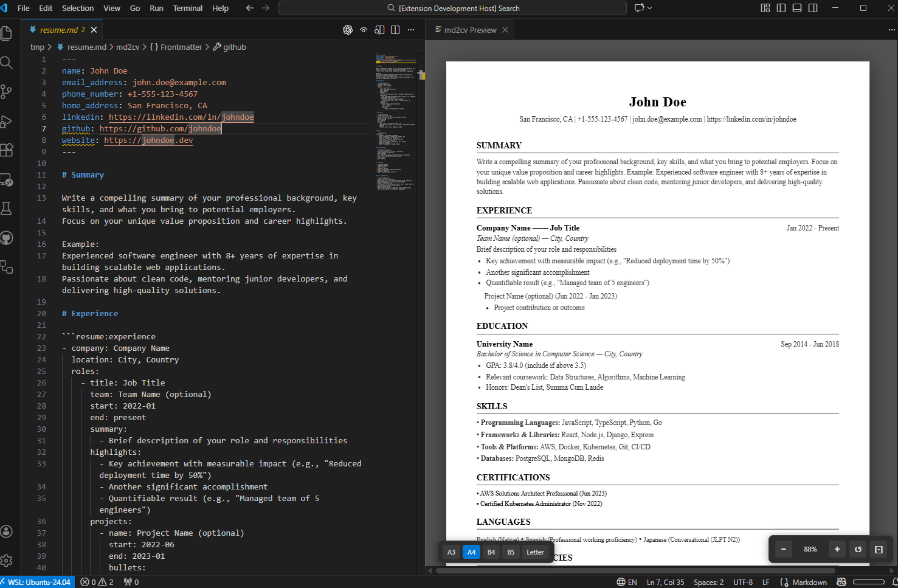Viewport: 898px width, 588px height.
Task: Select B5 paper size
Action: (511, 552)
